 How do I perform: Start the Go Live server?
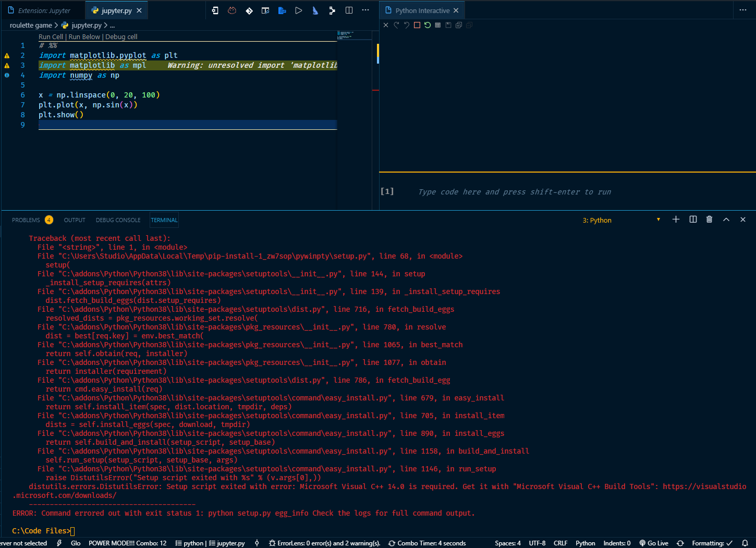[654, 543]
